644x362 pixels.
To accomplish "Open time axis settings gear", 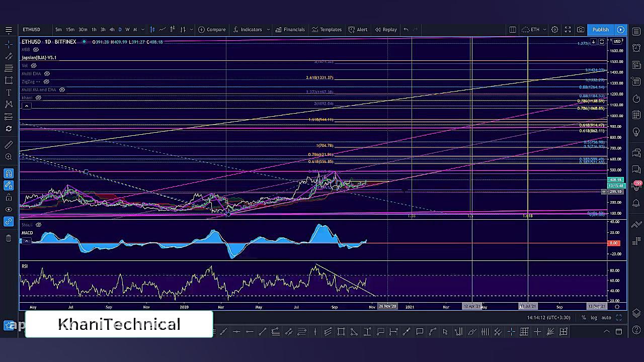I will [617, 306].
